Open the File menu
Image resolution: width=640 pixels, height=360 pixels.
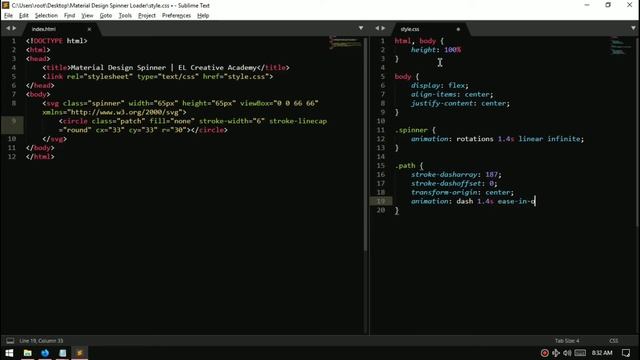(8, 16)
